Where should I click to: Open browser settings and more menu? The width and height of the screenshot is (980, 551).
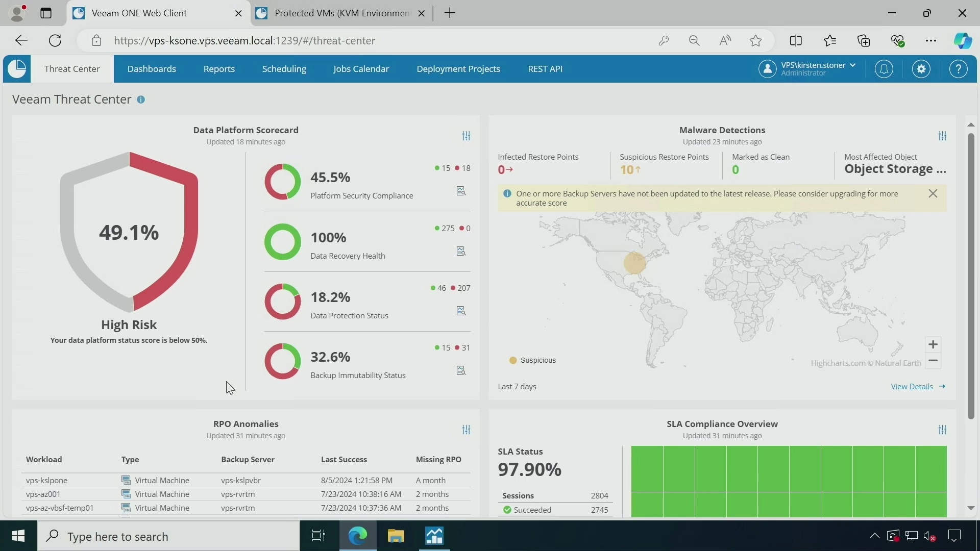[x=931, y=41]
